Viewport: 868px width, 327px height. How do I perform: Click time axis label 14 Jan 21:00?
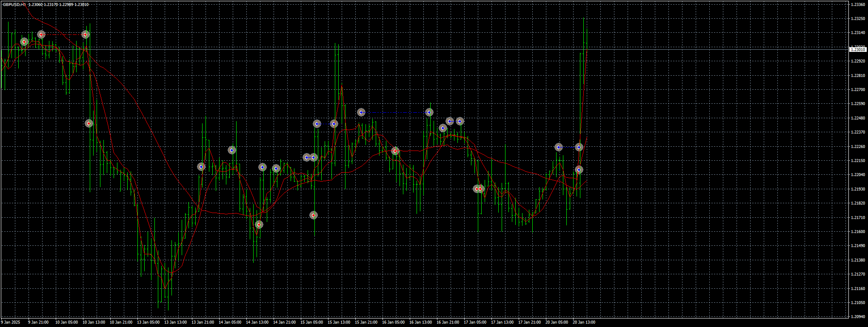click(x=284, y=322)
